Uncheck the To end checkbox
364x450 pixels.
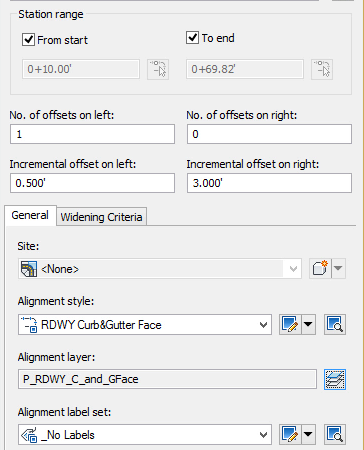(x=192, y=38)
